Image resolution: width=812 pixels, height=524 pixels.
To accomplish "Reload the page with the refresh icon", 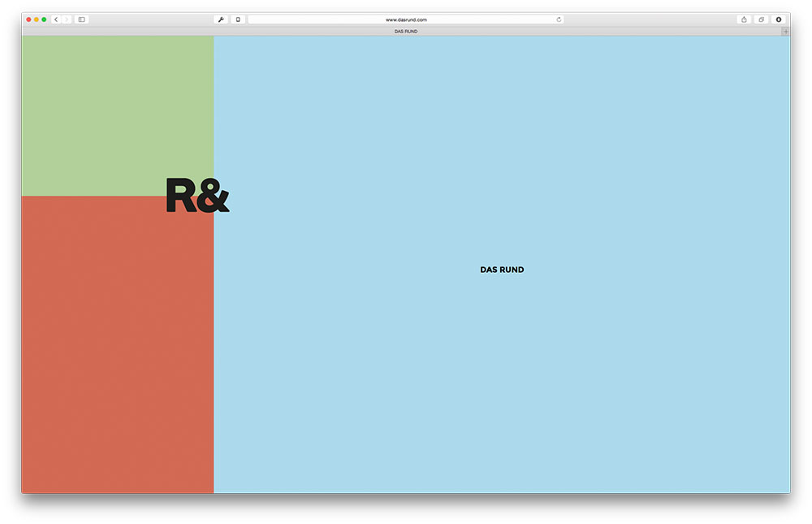I will 559,19.
